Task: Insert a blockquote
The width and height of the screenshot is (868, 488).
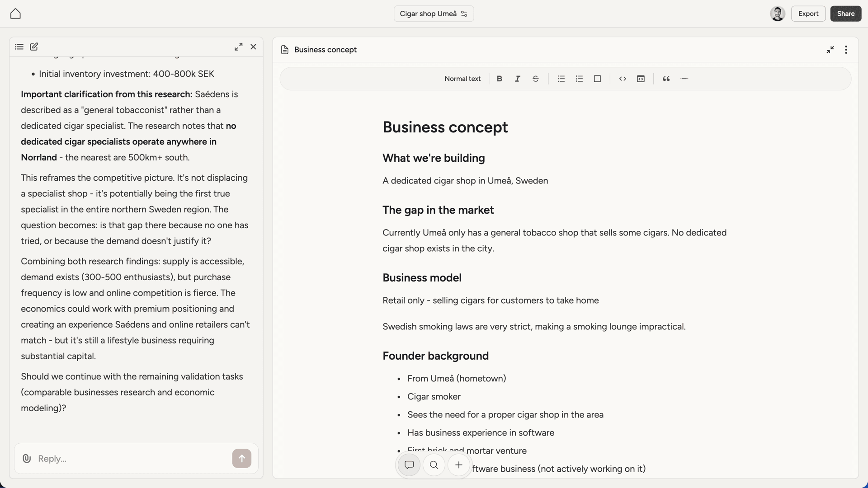Action: coord(666,79)
